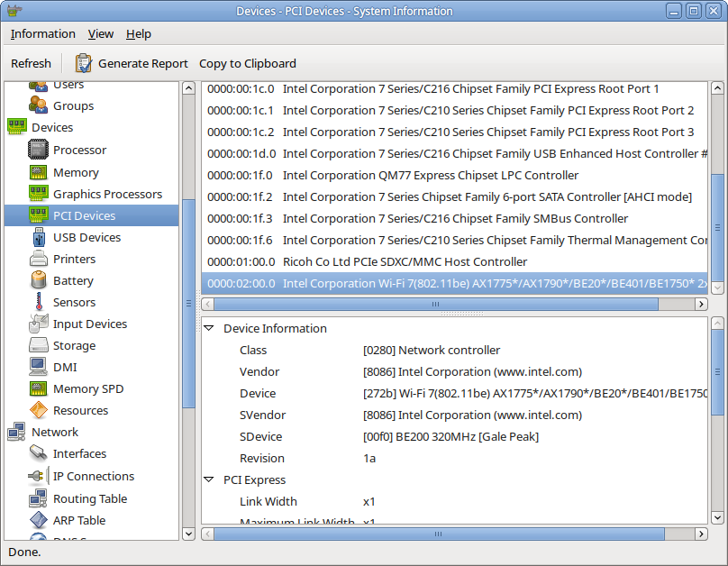728x566 pixels.
Task: Click the PCI Devices icon
Action: click(38, 215)
